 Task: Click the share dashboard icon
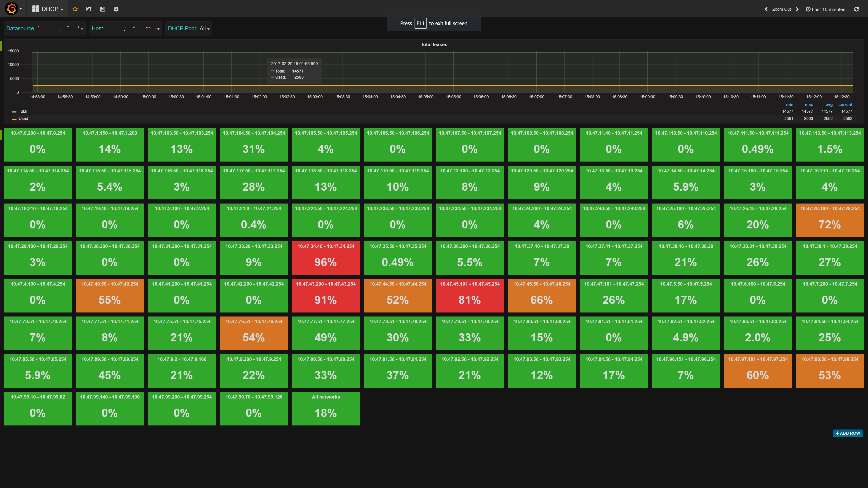click(x=89, y=9)
